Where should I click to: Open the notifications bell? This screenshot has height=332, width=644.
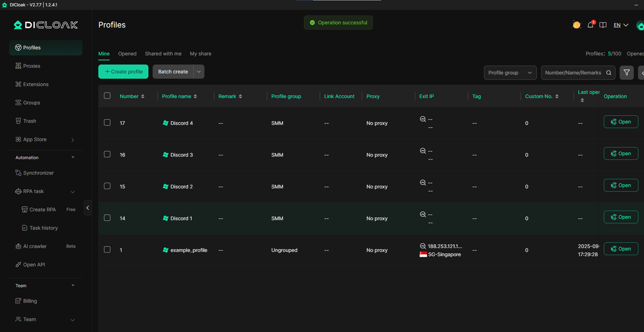[590, 24]
